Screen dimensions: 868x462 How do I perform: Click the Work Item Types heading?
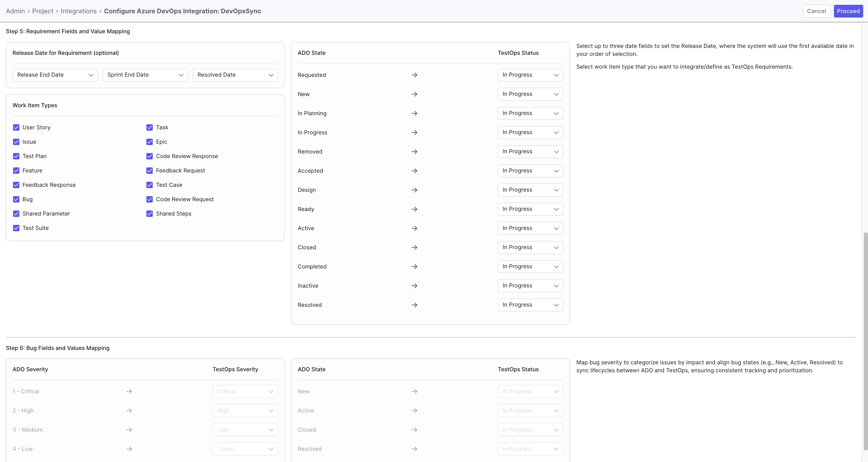coord(35,105)
